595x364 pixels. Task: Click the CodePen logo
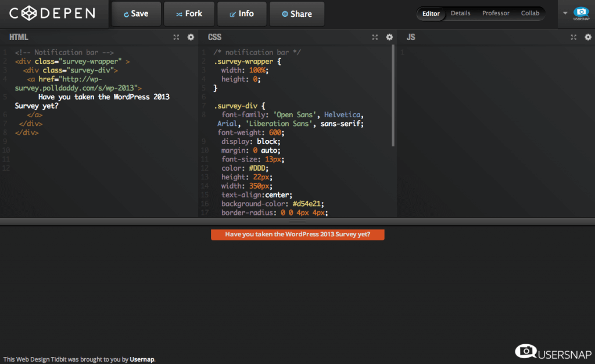coord(52,13)
